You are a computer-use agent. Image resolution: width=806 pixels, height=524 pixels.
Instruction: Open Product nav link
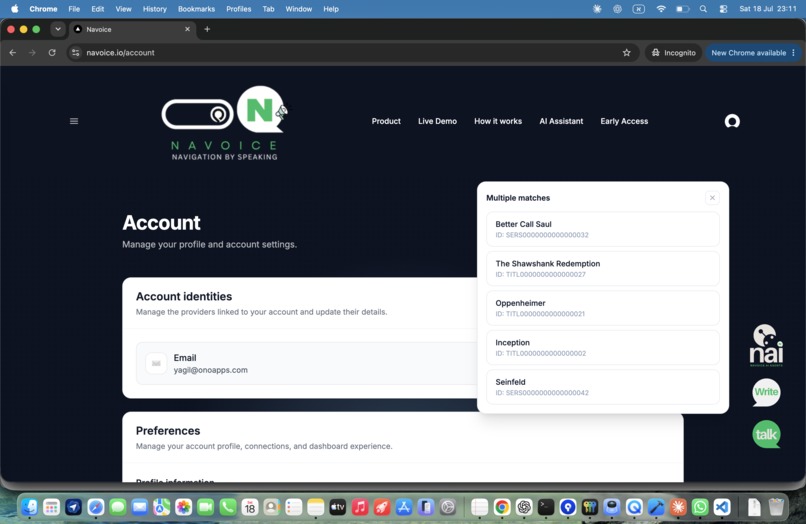(x=386, y=121)
